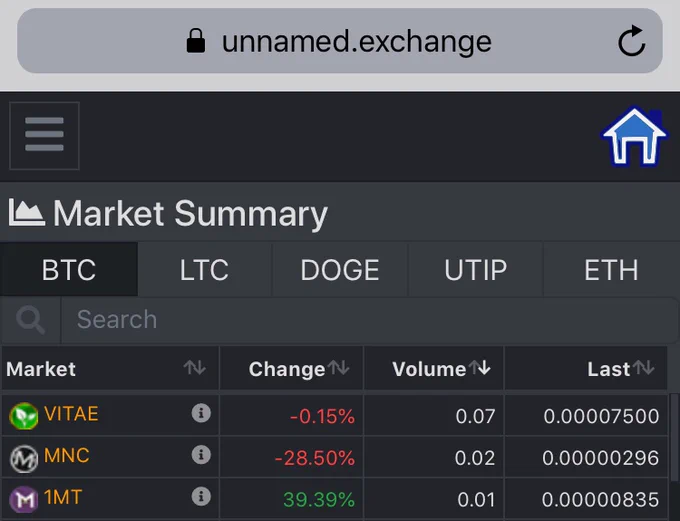
Task: Show info for the 1MT market
Action: [x=201, y=496]
